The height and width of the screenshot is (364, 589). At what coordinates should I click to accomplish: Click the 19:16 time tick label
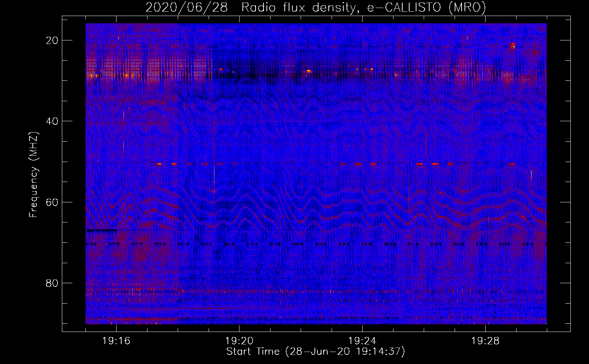[116, 341]
